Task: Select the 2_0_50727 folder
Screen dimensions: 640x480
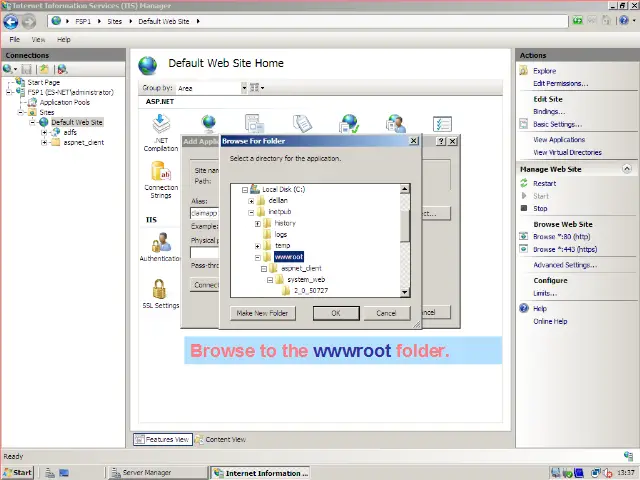Action: (311, 291)
